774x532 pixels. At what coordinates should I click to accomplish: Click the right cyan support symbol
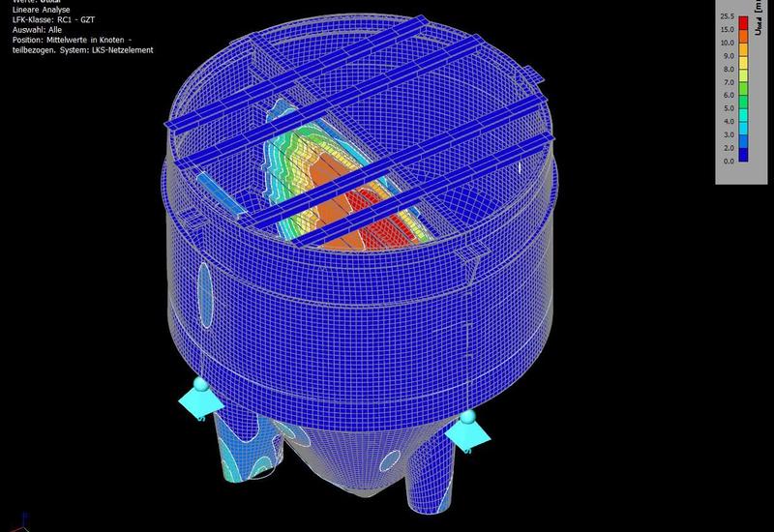468,431
